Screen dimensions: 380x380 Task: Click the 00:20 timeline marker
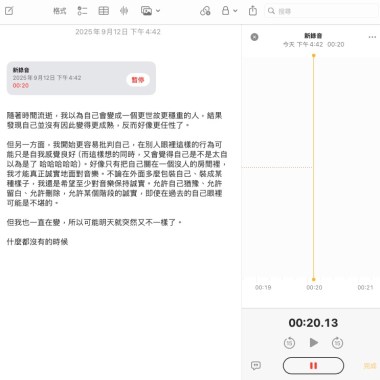click(314, 287)
